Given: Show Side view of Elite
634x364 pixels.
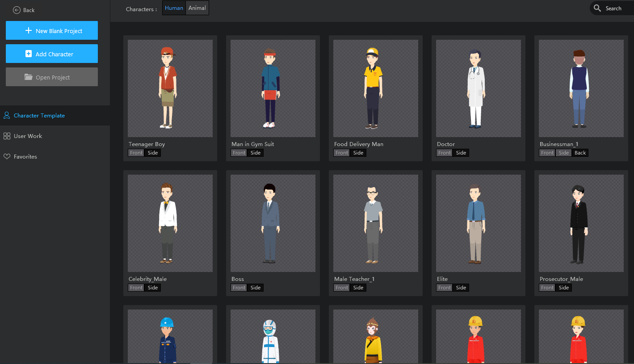Looking at the screenshot, I should click(461, 288).
